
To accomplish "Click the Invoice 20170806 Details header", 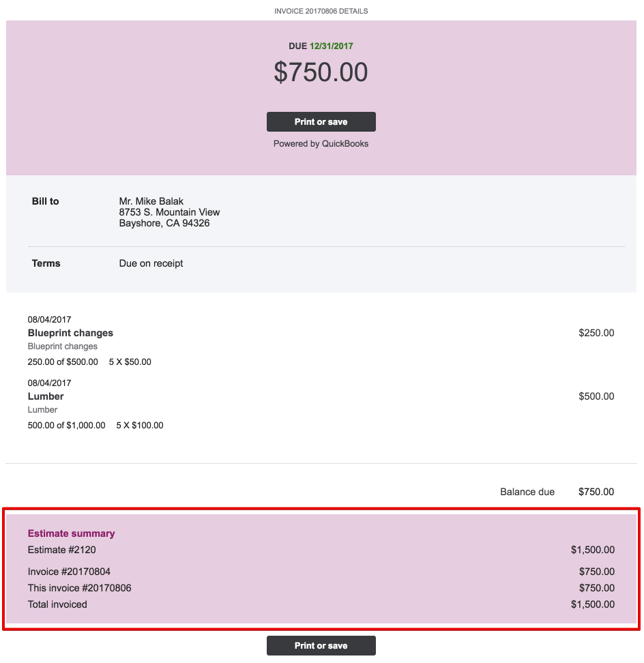I will pos(321,12).
